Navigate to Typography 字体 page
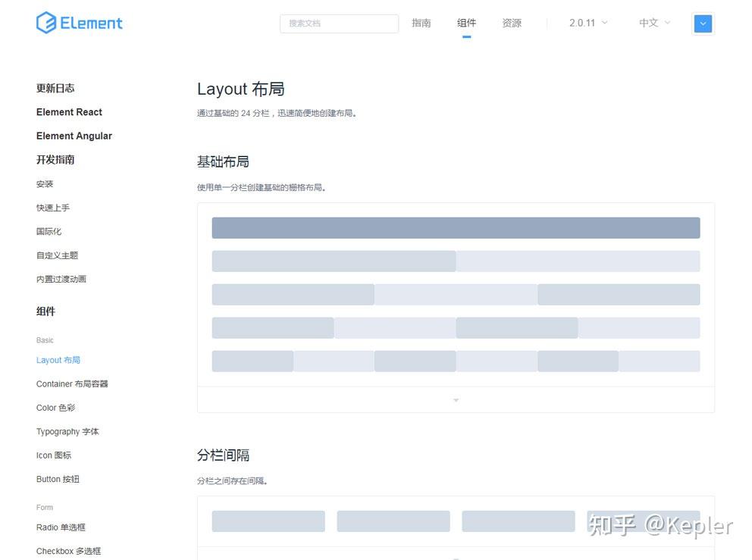This screenshot has width=752, height=560. [67, 431]
